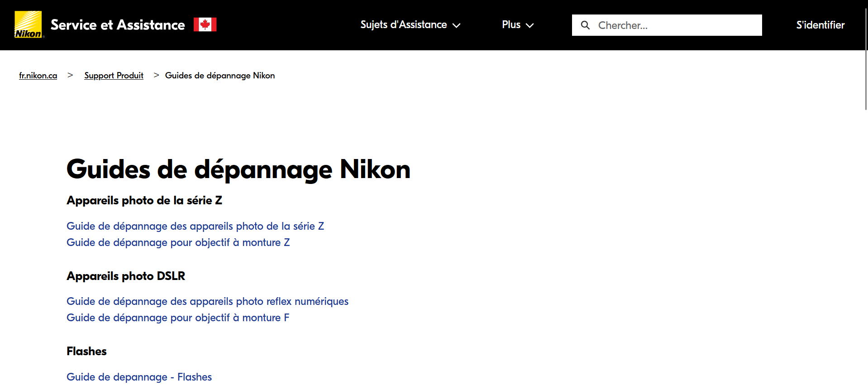Click the Guides de dépannage Nikon heading

click(x=238, y=169)
